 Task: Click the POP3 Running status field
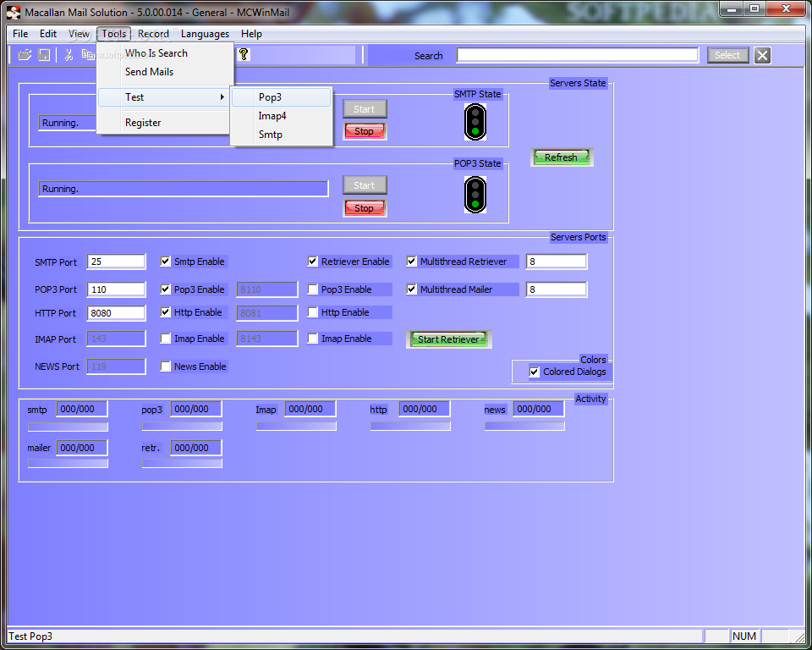click(x=184, y=189)
